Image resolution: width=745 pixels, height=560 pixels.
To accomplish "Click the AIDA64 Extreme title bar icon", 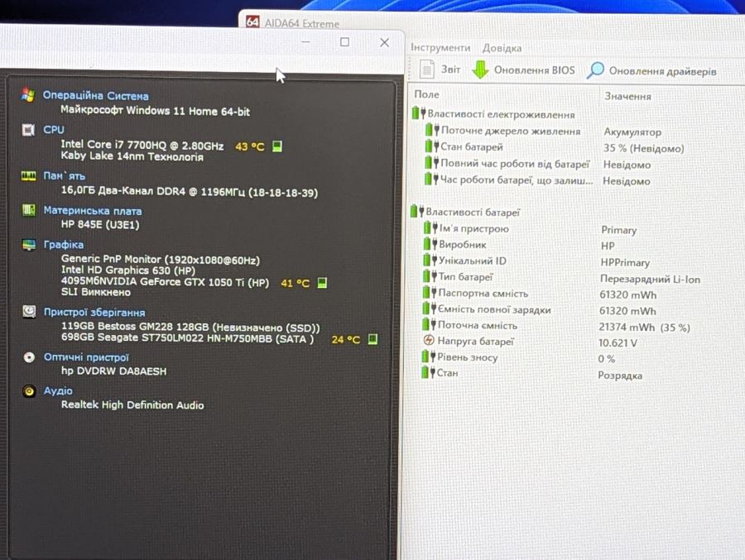I will tap(252, 22).
